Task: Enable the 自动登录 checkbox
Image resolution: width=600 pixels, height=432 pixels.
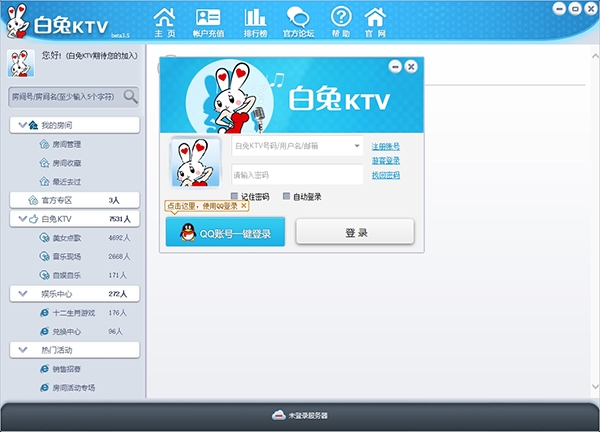Action: pos(286,196)
